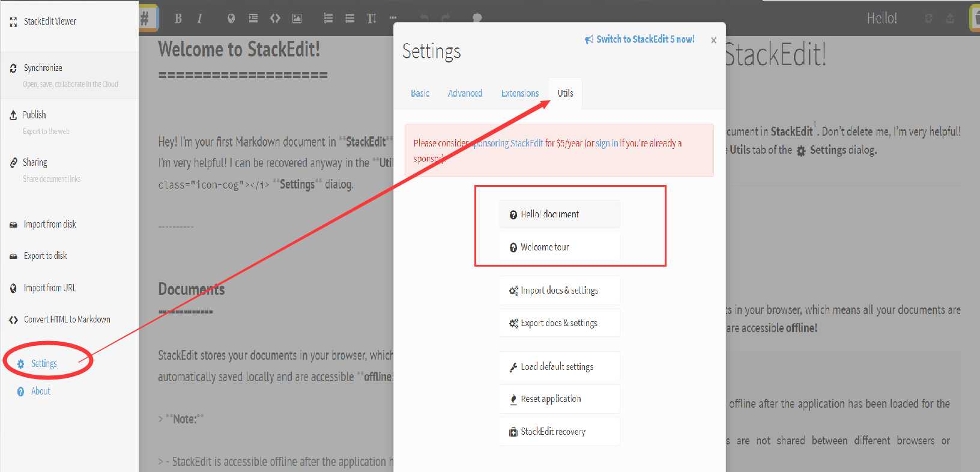The width and height of the screenshot is (980, 472).
Task: Click the Sharing link icon in the sidebar
Action: [13, 163]
